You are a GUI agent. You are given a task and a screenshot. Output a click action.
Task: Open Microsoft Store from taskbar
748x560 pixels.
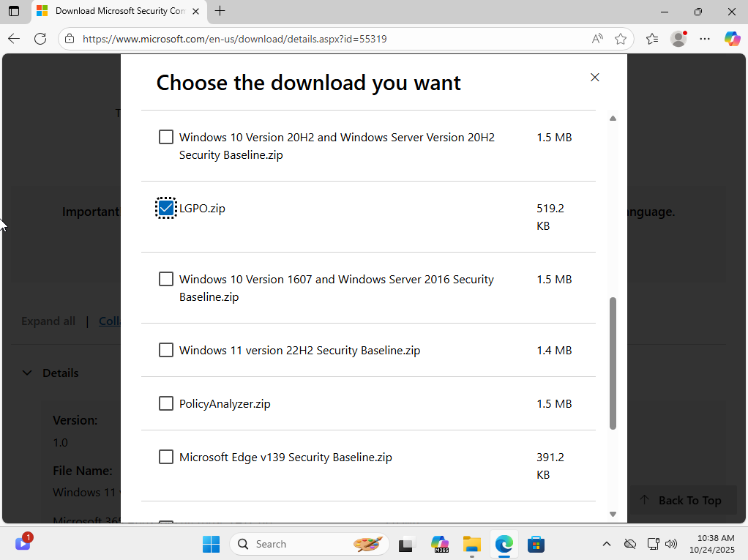tap(536, 544)
